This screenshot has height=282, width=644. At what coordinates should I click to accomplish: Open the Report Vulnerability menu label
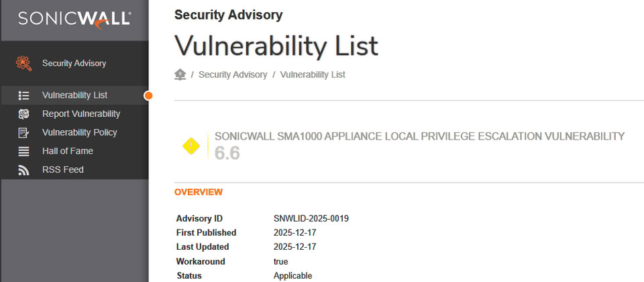(81, 114)
